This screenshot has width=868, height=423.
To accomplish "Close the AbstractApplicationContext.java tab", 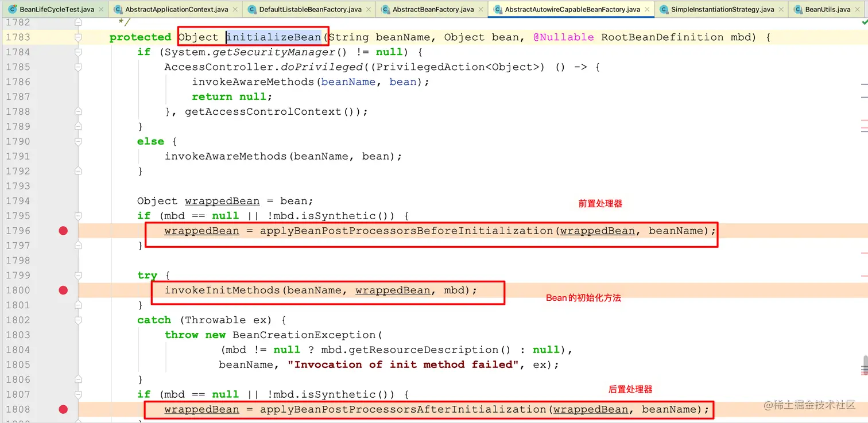I will click(x=235, y=10).
